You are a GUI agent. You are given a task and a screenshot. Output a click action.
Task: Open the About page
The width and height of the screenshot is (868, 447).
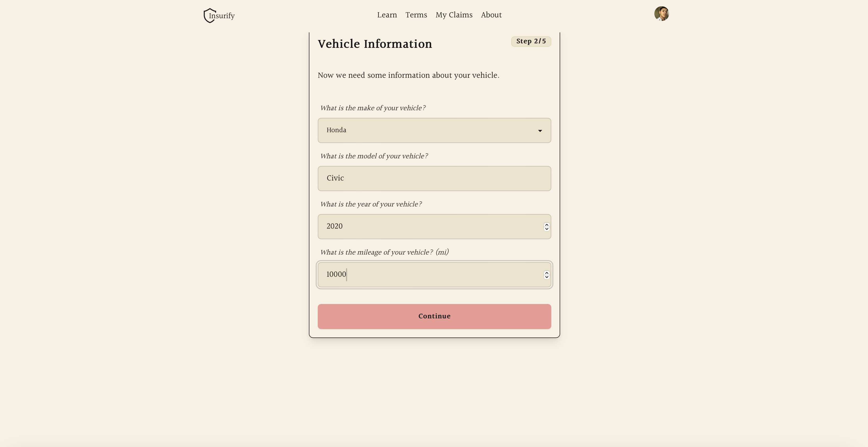[x=491, y=15]
